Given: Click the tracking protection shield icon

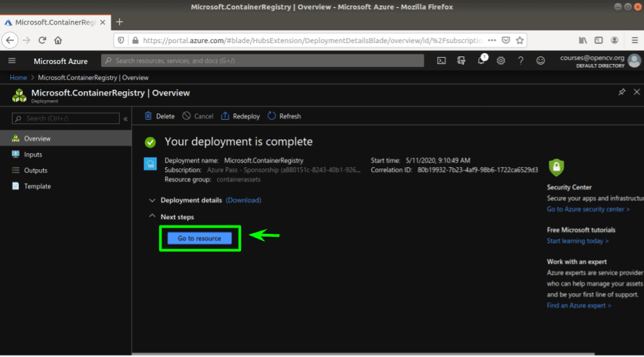Looking at the screenshot, I should point(121,40).
